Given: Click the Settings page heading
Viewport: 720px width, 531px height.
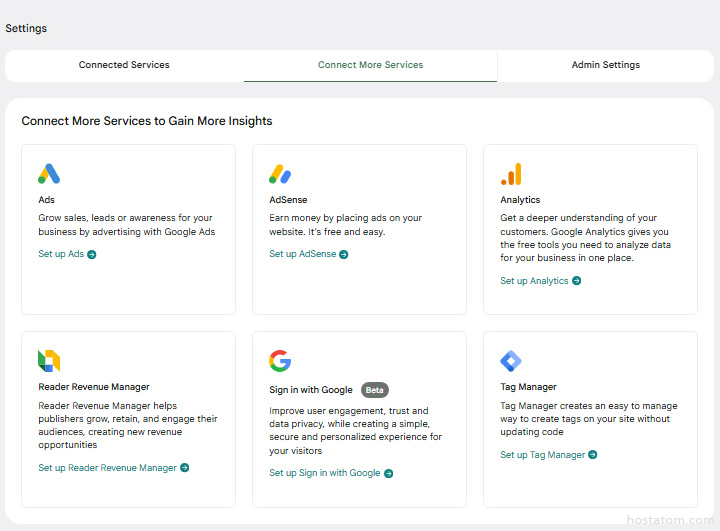Looking at the screenshot, I should 26,28.
